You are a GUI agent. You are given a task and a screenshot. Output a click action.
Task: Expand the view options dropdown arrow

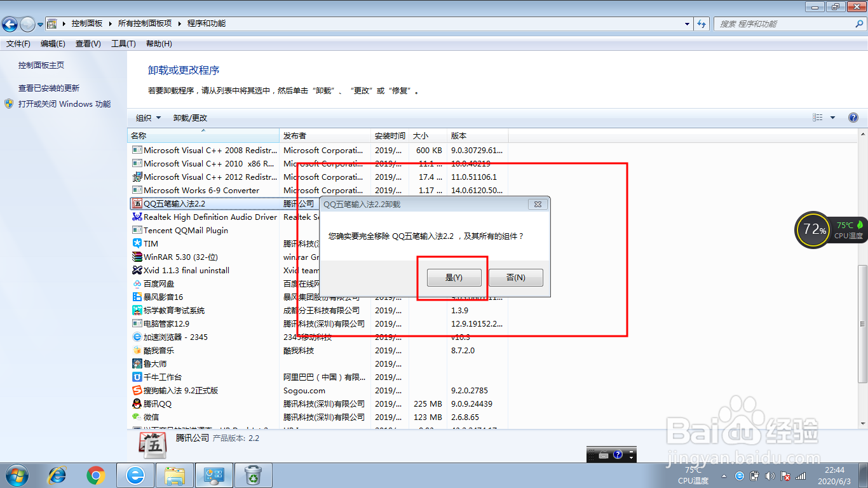pyautogui.click(x=833, y=118)
